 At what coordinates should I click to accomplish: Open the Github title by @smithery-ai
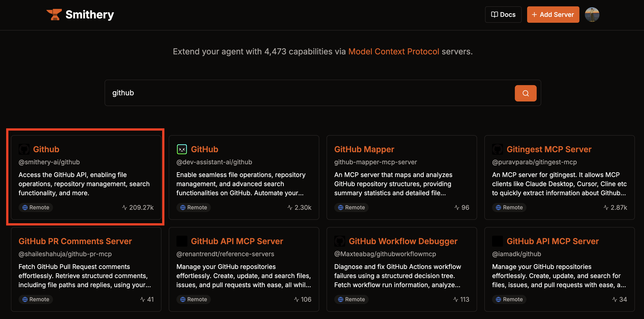46,149
